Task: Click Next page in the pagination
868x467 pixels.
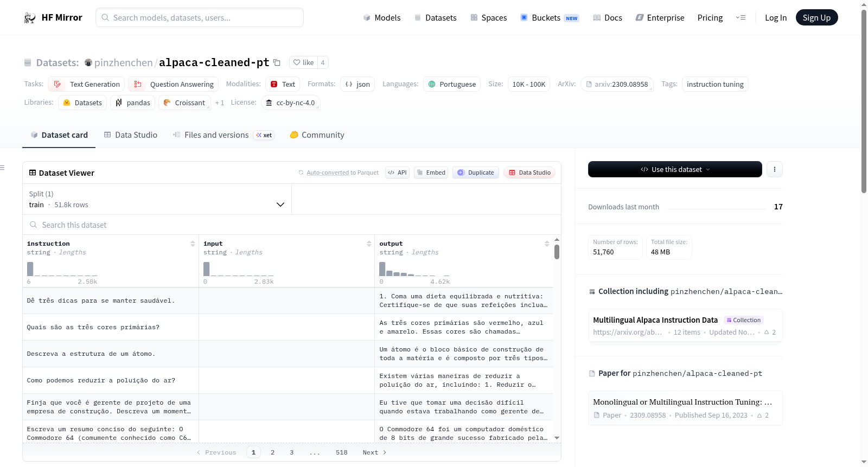Action: click(374, 452)
